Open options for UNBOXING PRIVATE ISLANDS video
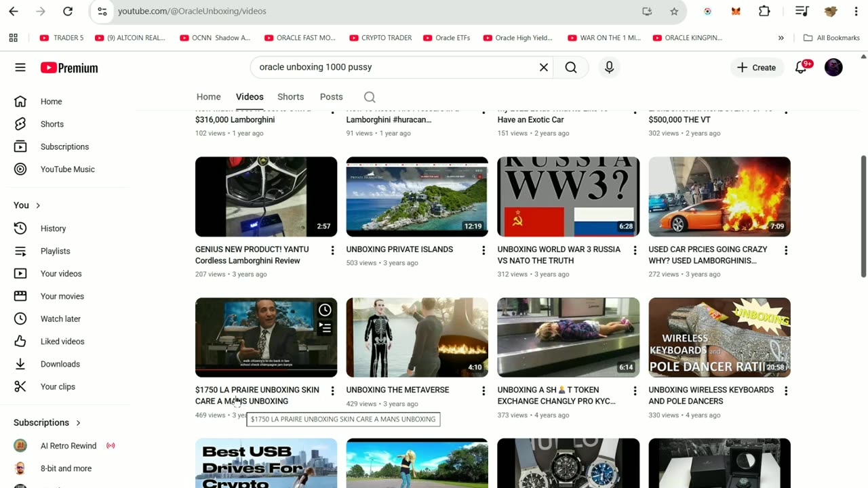This screenshot has height=488, width=868. pos(484,251)
